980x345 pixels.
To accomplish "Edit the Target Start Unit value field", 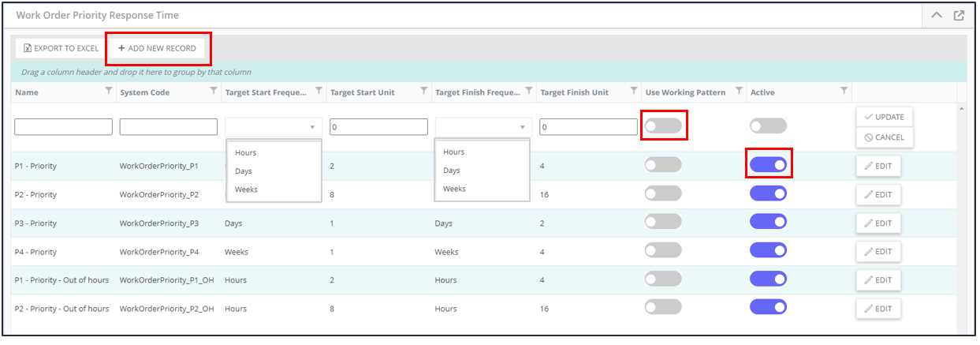I will 378,126.
